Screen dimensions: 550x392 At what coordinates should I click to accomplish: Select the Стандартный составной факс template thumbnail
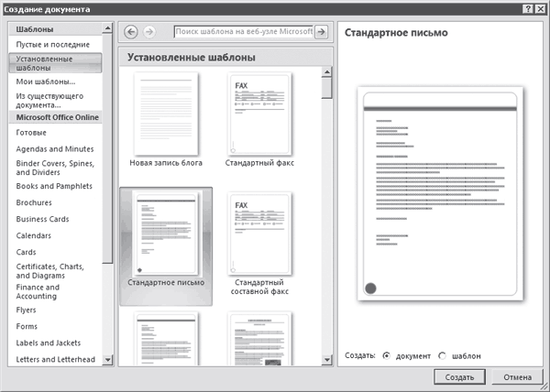[x=259, y=234]
